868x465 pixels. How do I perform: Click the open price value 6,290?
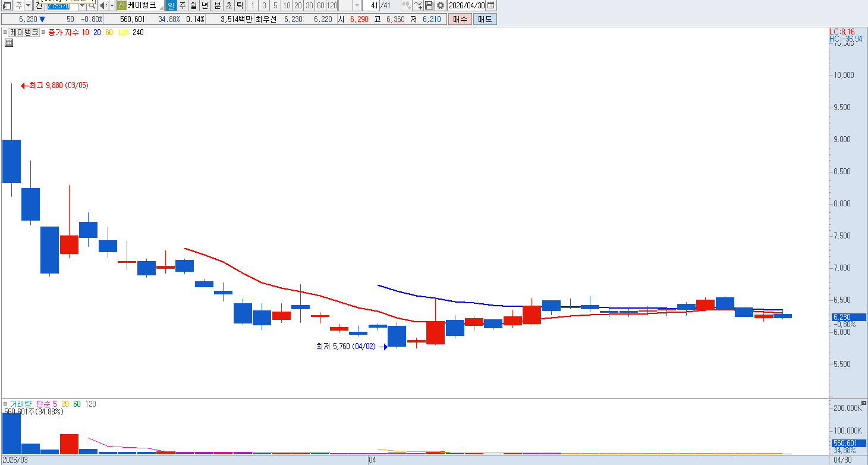point(359,19)
